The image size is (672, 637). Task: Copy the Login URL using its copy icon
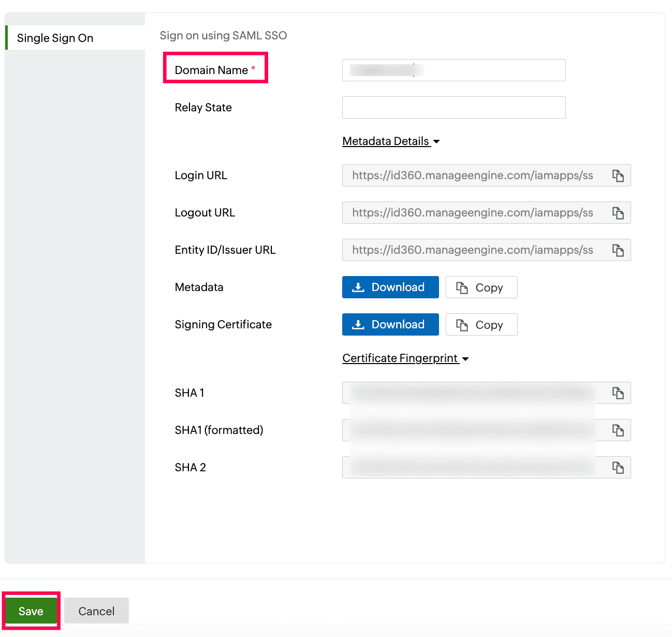pyautogui.click(x=618, y=176)
